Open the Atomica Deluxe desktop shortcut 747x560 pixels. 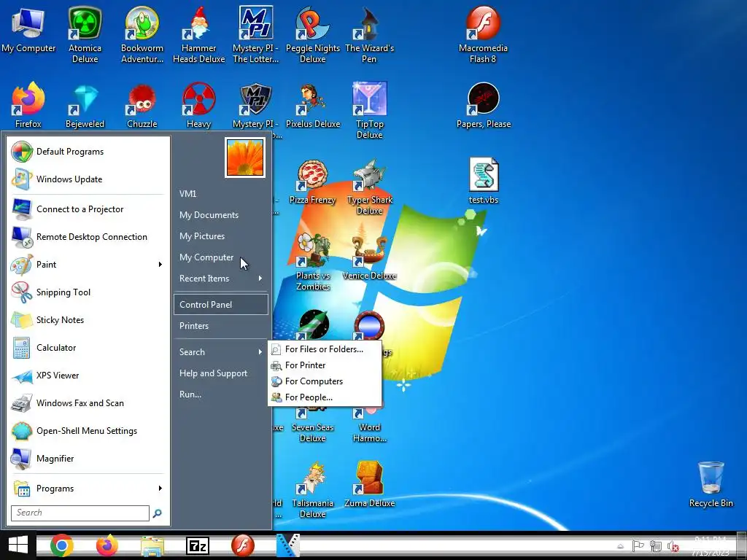click(x=85, y=34)
